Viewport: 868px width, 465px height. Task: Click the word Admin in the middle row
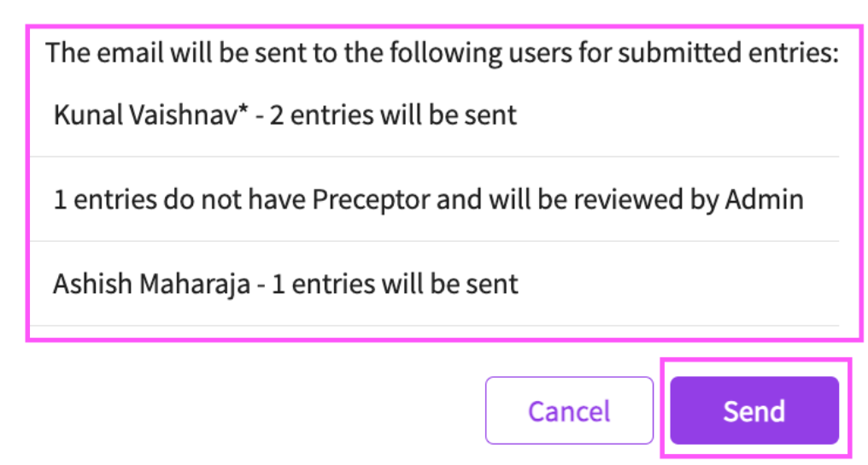pyautogui.click(x=765, y=199)
